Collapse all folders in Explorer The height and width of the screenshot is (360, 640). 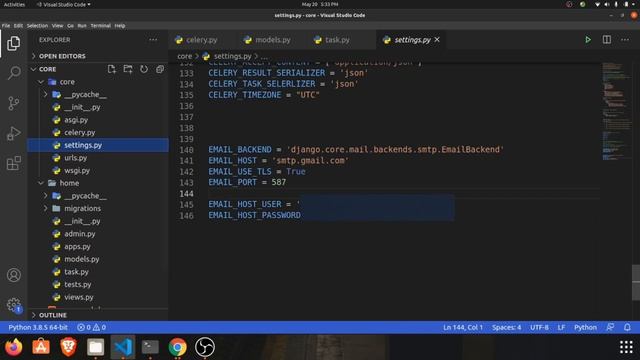click(160, 69)
